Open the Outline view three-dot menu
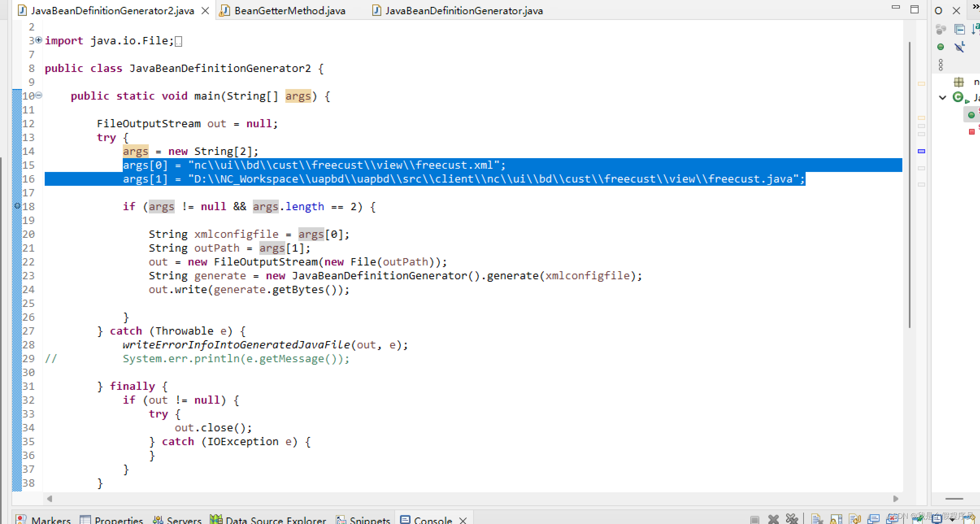This screenshot has height=524, width=980. pos(941,65)
